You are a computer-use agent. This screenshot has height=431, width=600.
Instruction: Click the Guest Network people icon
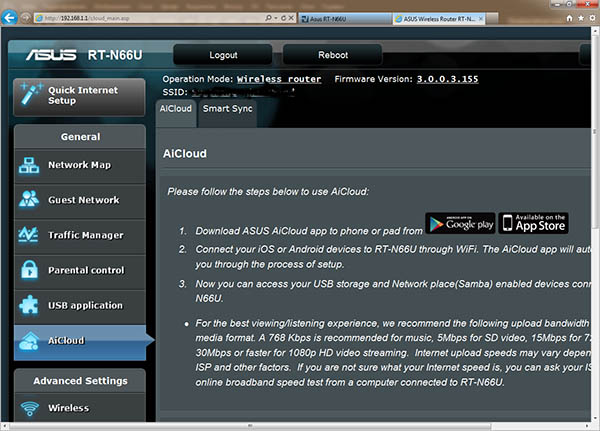(29, 199)
